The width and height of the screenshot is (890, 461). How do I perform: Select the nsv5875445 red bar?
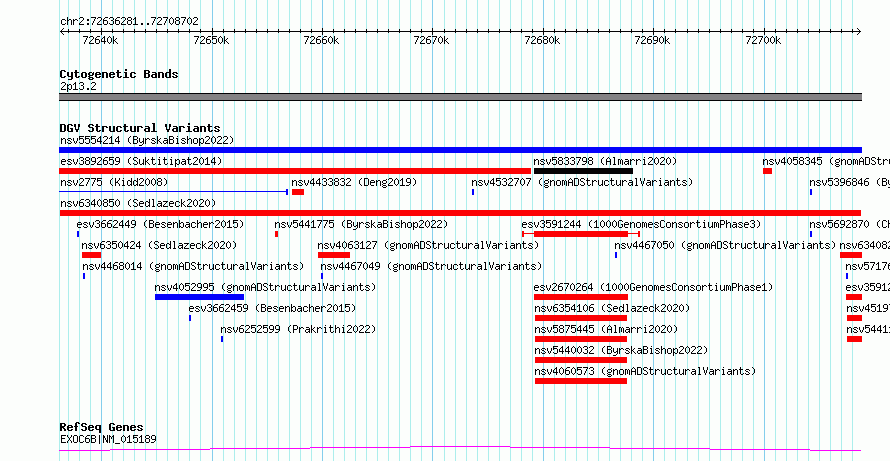pos(581,339)
